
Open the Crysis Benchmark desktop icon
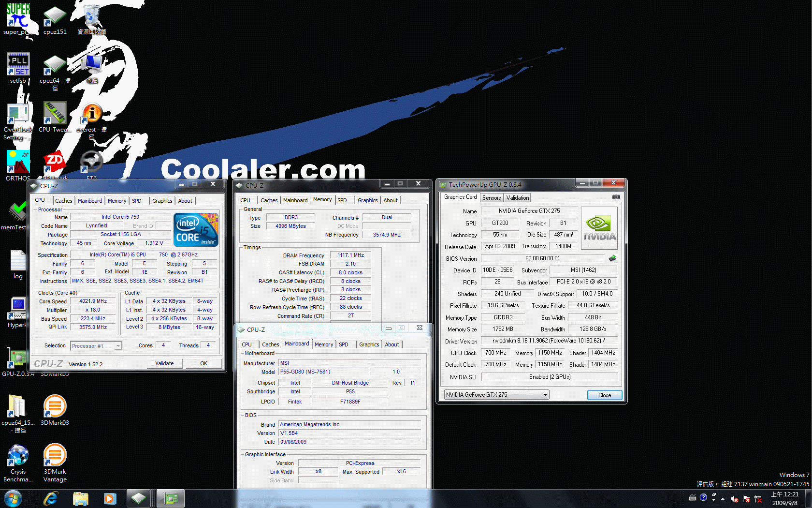pos(18,463)
